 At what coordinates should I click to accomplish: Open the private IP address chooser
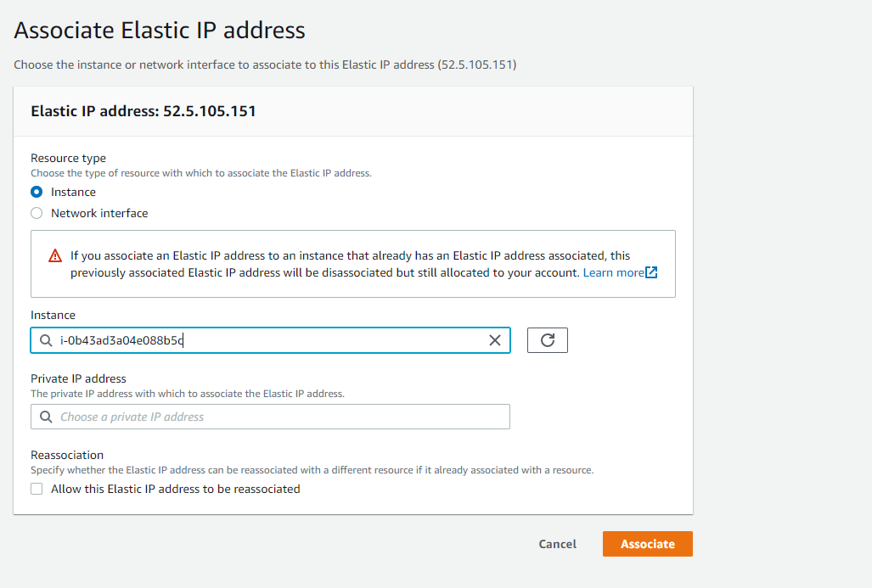click(x=270, y=417)
